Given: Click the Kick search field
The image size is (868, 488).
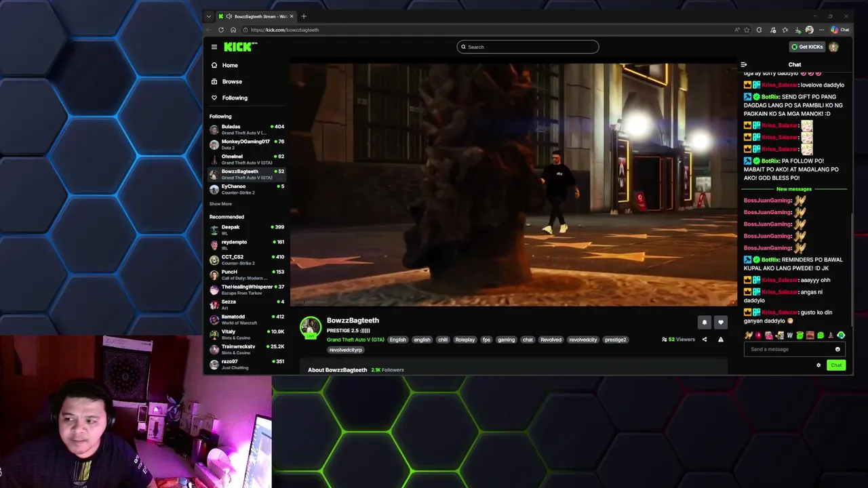Looking at the screenshot, I should [528, 47].
